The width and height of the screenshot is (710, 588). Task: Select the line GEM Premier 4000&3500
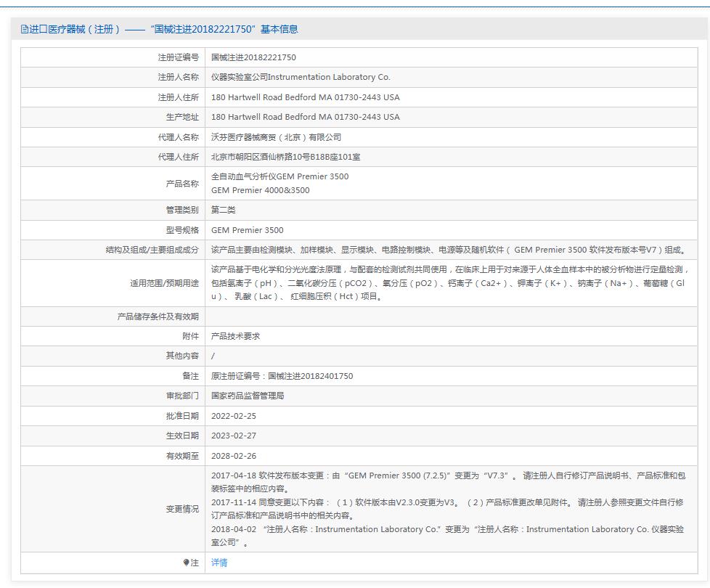click(261, 190)
